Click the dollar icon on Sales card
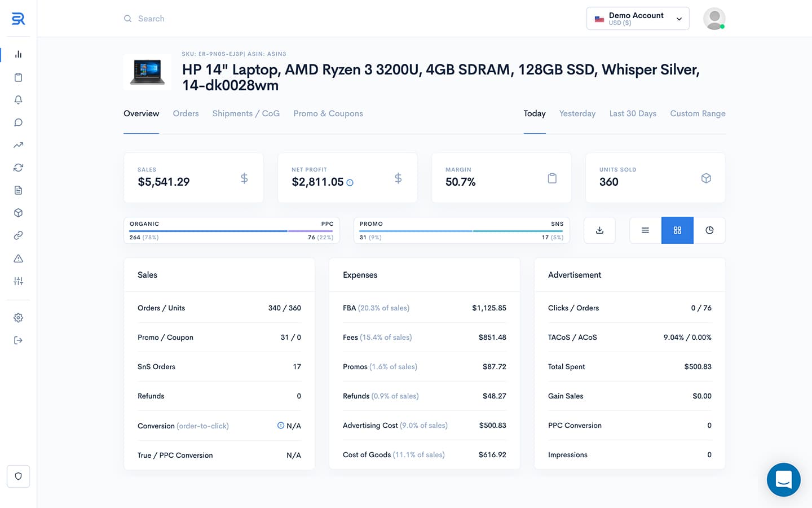This screenshot has width=812, height=508. click(x=244, y=178)
